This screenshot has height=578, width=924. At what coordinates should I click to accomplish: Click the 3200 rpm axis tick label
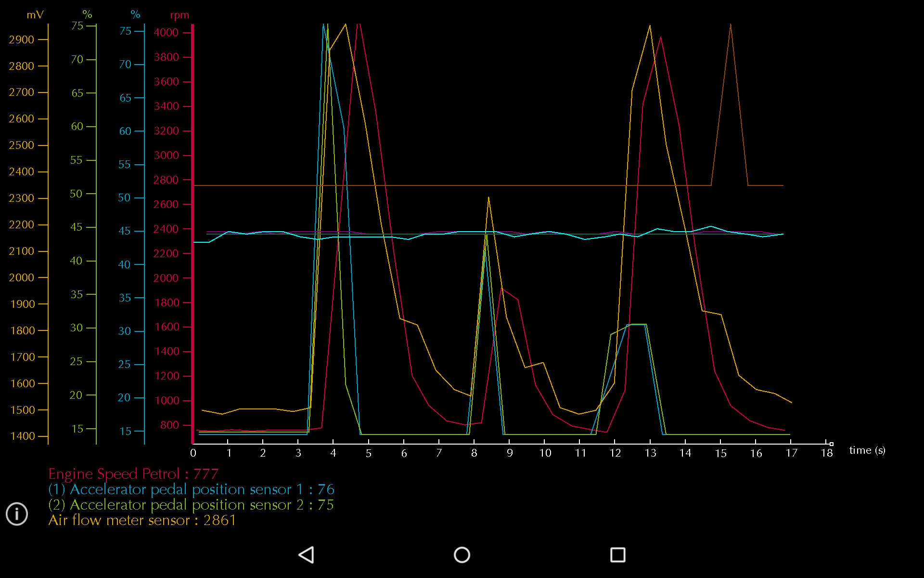coord(166,131)
